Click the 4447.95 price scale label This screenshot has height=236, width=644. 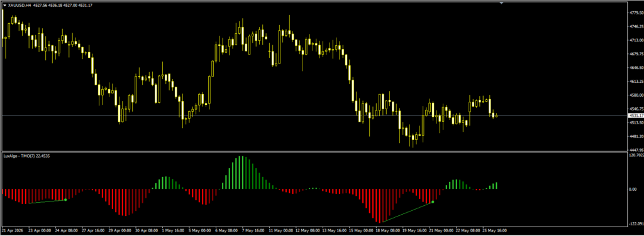coord(636,149)
